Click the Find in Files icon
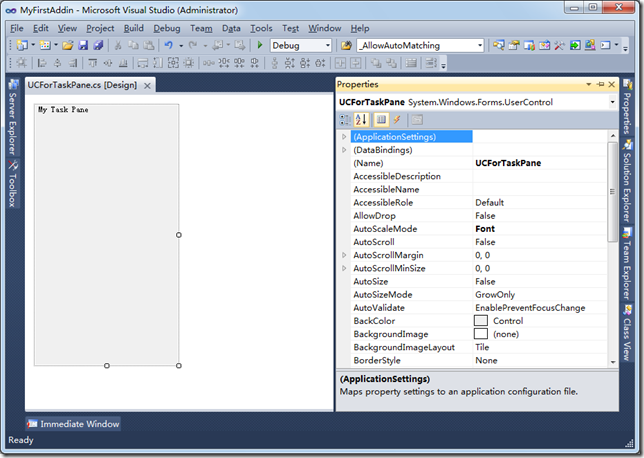This screenshot has height=458, width=644. 346,45
